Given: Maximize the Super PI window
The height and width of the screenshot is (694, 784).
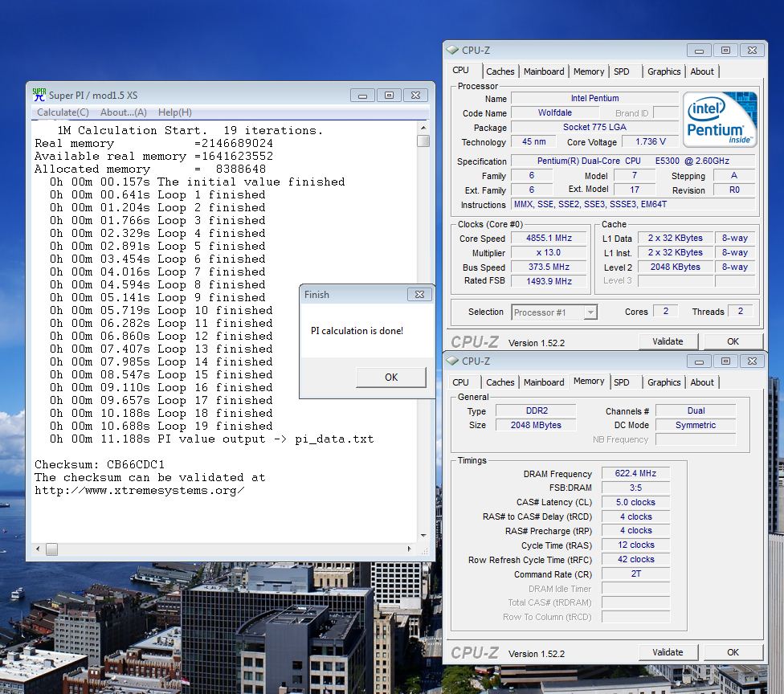Looking at the screenshot, I should (389, 95).
